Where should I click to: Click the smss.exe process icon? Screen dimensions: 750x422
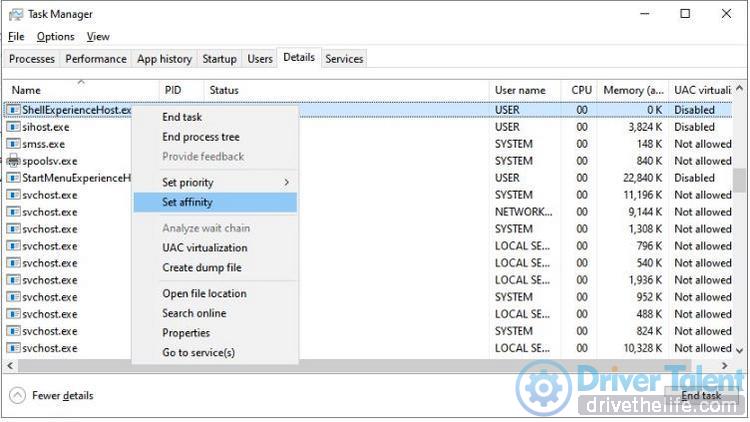[13, 144]
